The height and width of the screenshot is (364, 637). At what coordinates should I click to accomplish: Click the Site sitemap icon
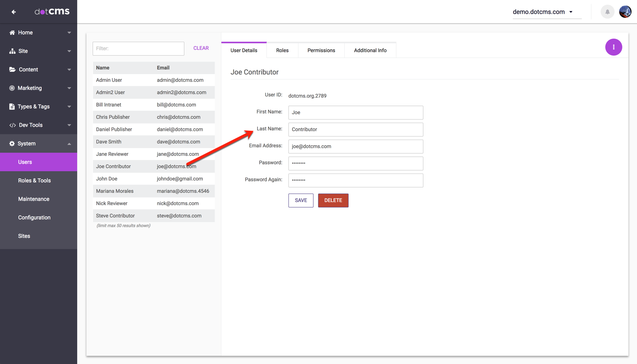point(12,51)
